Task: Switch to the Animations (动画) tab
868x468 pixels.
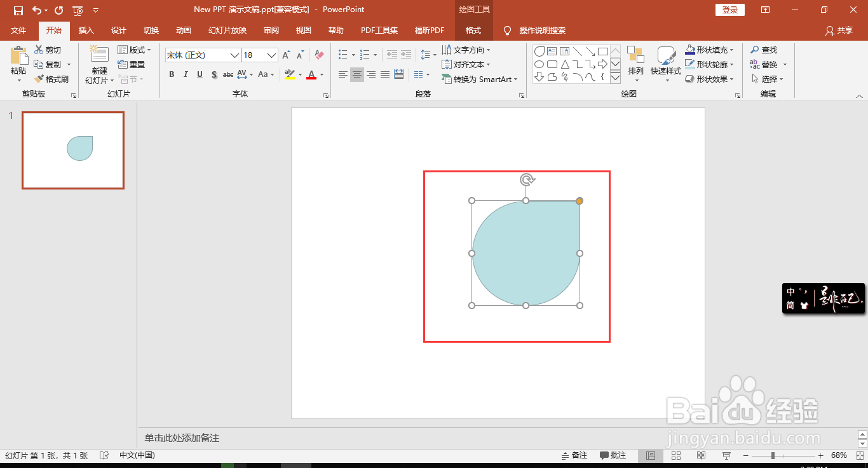Action: (184, 31)
